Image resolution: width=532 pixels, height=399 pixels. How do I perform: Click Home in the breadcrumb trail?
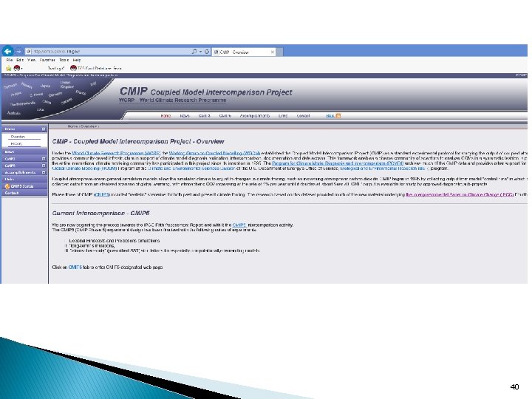72,126
